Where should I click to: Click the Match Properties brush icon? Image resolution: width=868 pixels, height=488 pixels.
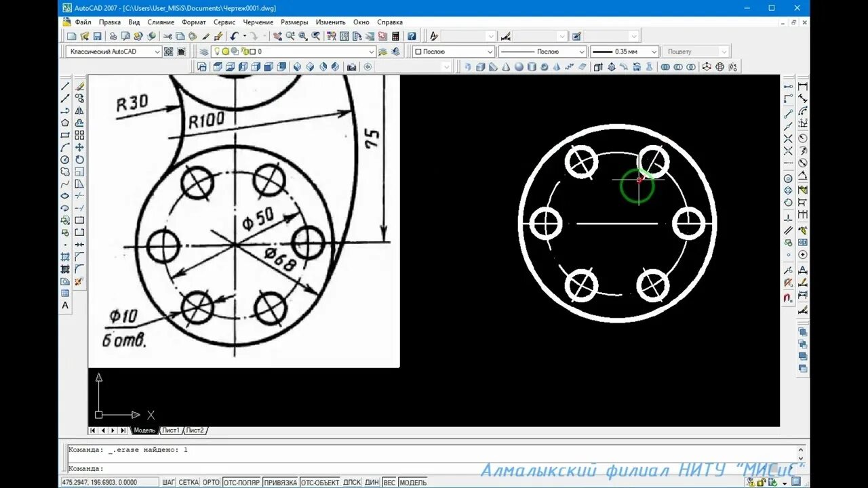pyautogui.click(x=206, y=36)
